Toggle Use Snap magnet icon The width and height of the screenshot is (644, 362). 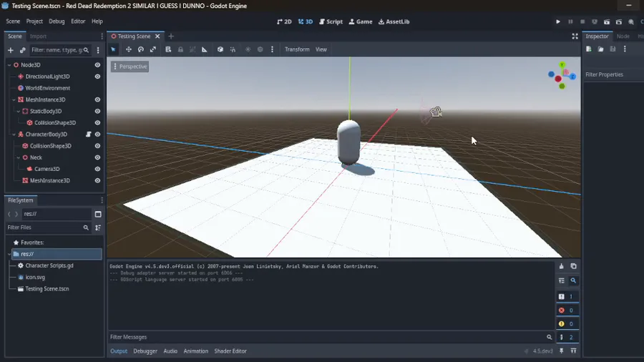(x=233, y=49)
